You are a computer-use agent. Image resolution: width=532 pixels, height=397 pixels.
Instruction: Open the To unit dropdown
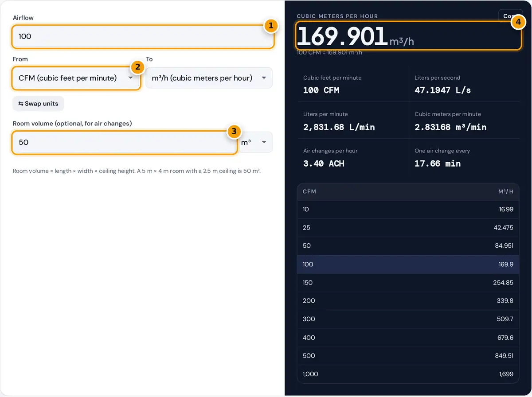(x=209, y=78)
